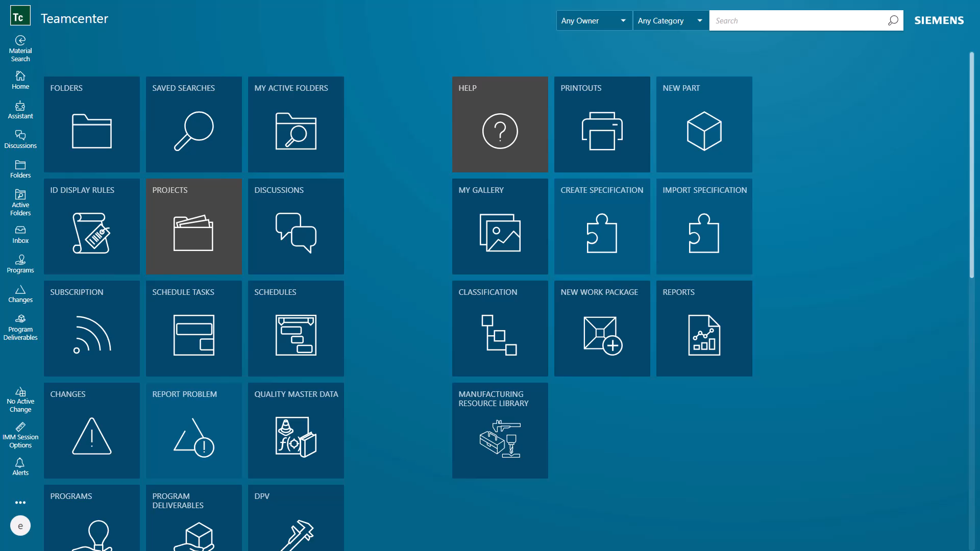Click the vertical scrollbar thumb

[x=972, y=164]
